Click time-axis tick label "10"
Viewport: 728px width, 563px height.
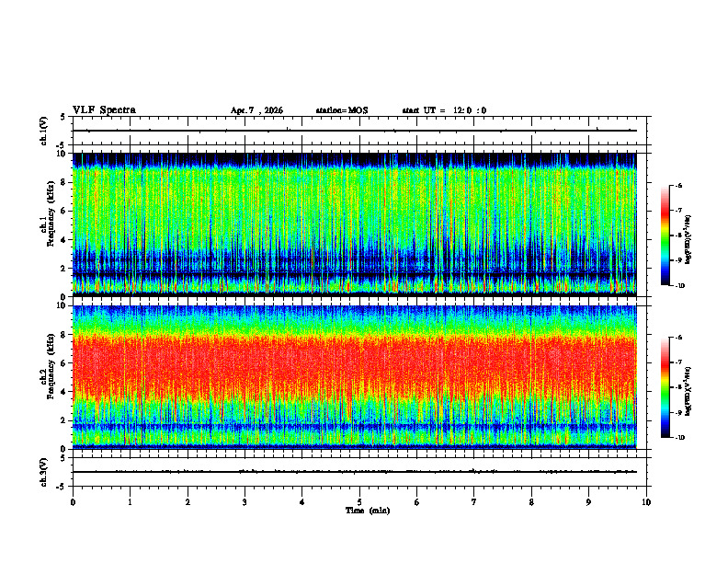[x=646, y=502]
